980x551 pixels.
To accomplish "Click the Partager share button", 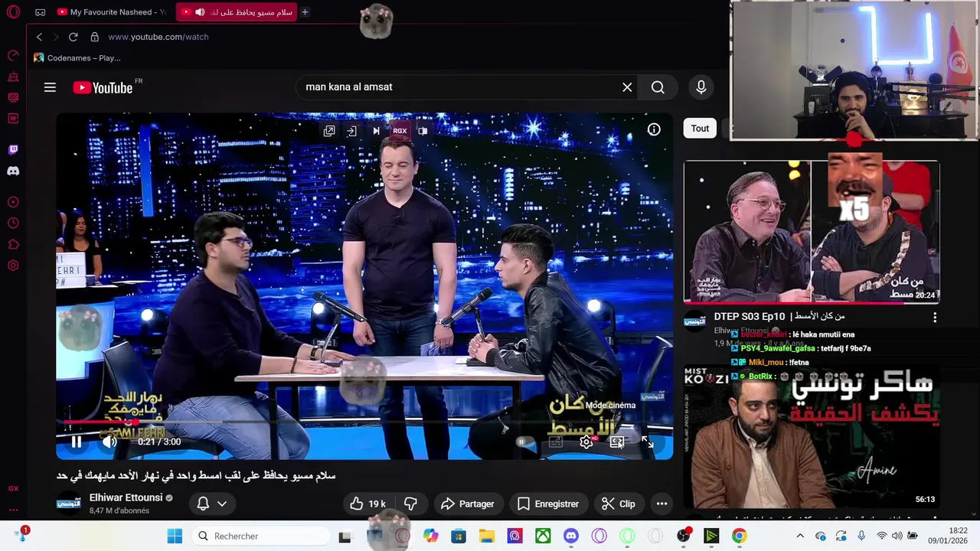I will click(x=468, y=504).
